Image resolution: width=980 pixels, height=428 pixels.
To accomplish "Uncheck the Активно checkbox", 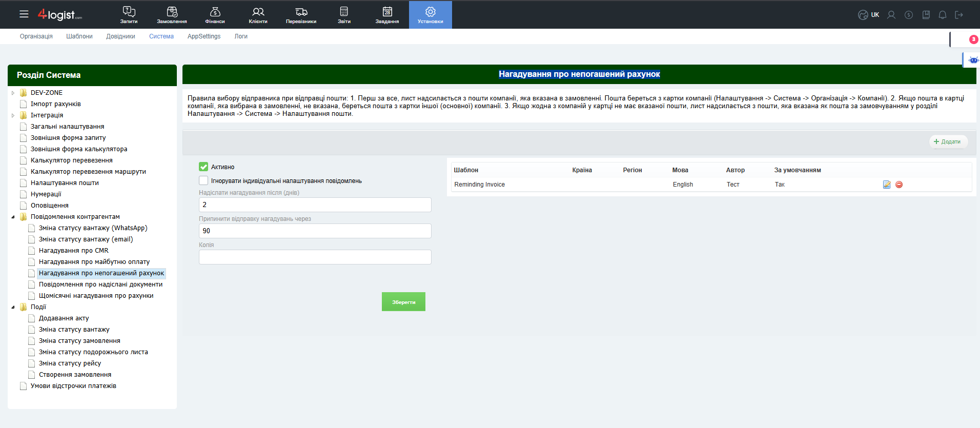I will click(203, 167).
